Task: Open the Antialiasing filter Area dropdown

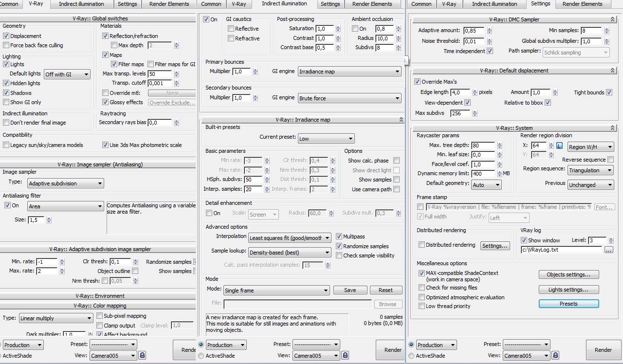Action: (66, 206)
